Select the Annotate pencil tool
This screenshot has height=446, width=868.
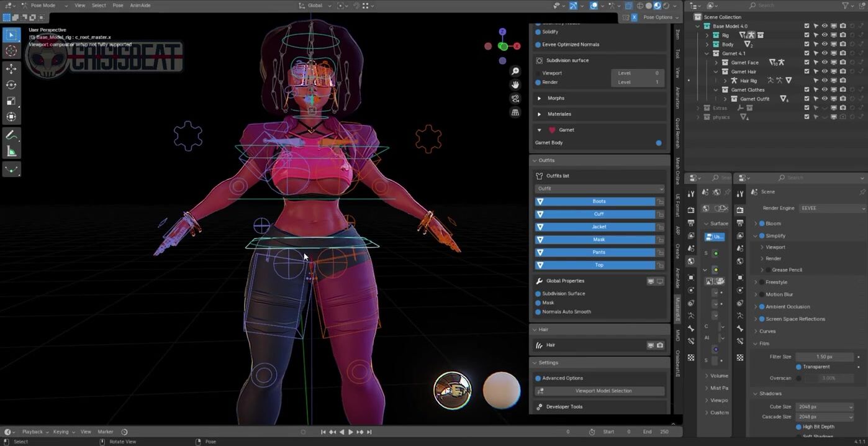(11, 135)
